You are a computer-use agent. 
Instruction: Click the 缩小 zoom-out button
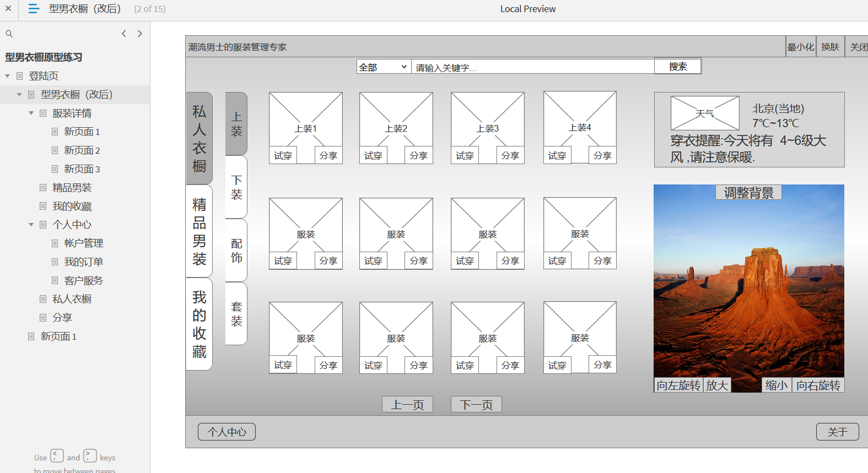(x=777, y=385)
